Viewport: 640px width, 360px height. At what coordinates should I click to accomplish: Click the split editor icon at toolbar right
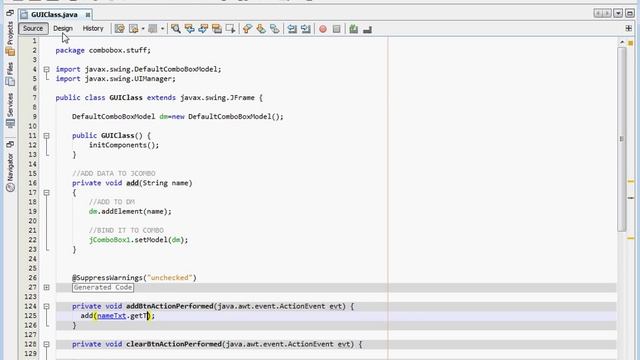click(629, 28)
